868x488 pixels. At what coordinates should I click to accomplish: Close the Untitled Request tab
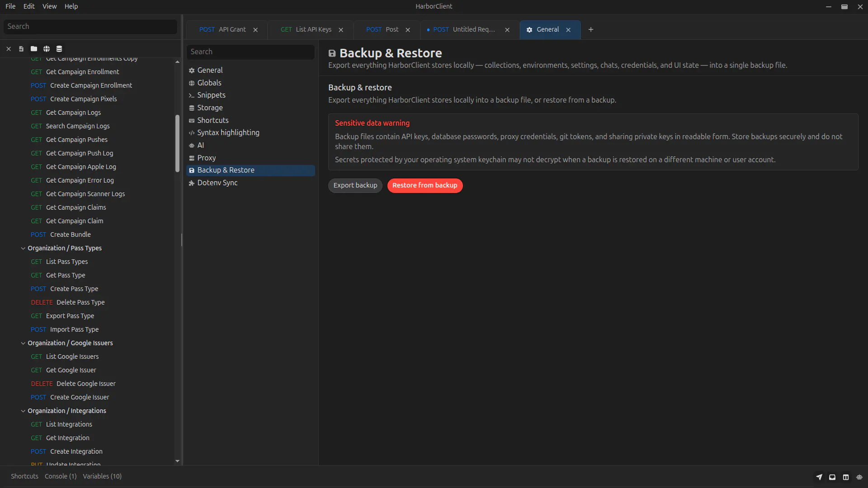point(507,30)
